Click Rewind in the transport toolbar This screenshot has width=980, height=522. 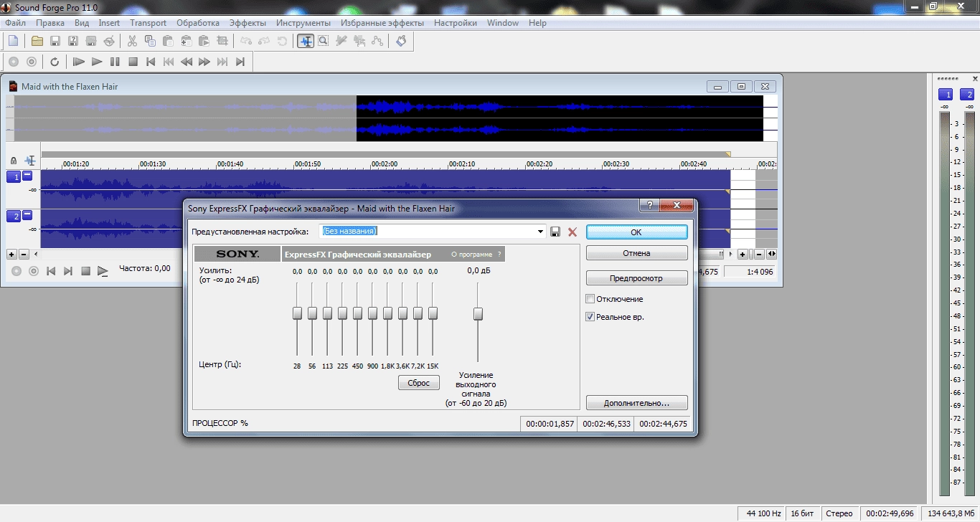point(187,62)
